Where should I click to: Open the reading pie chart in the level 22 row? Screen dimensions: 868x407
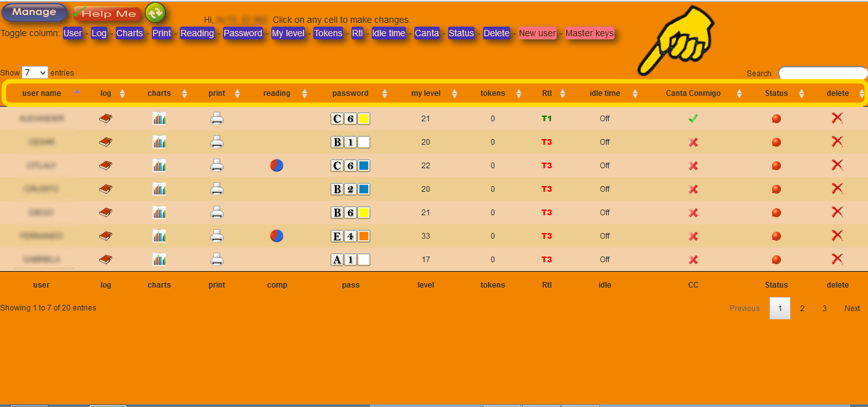[x=277, y=166]
